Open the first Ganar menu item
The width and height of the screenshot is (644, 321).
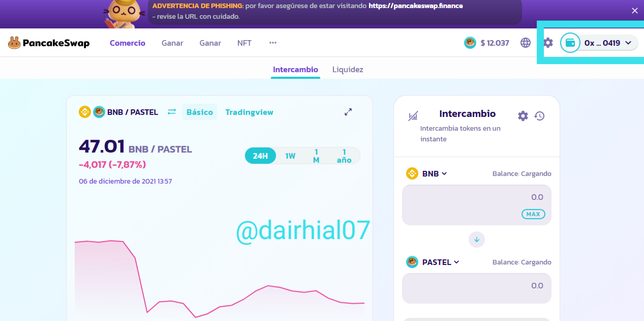172,43
